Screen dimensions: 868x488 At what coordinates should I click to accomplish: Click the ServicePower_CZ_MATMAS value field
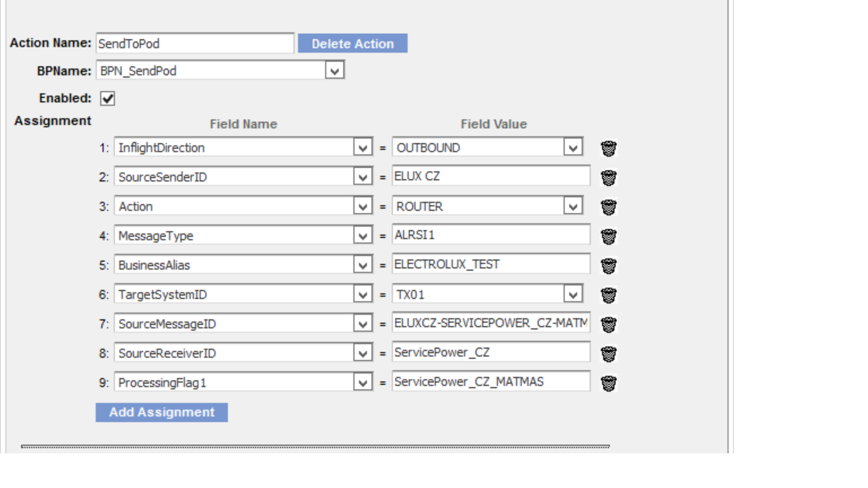coord(491,382)
